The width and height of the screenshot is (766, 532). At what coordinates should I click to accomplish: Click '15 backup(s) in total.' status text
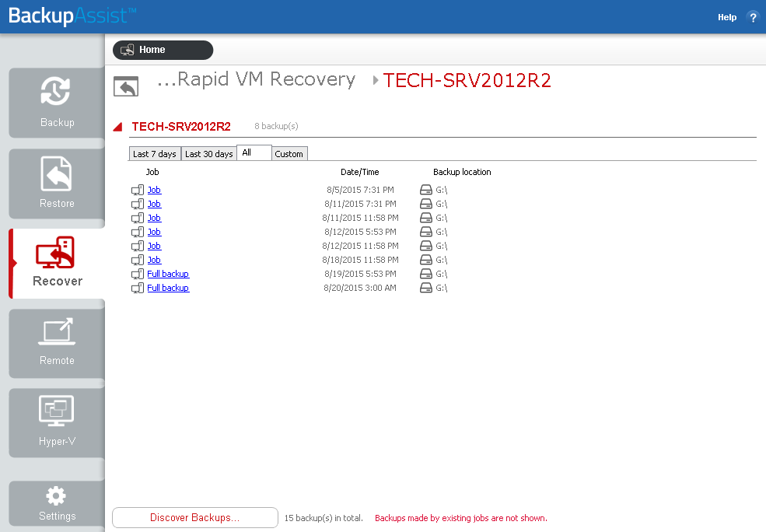[x=324, y=518]
